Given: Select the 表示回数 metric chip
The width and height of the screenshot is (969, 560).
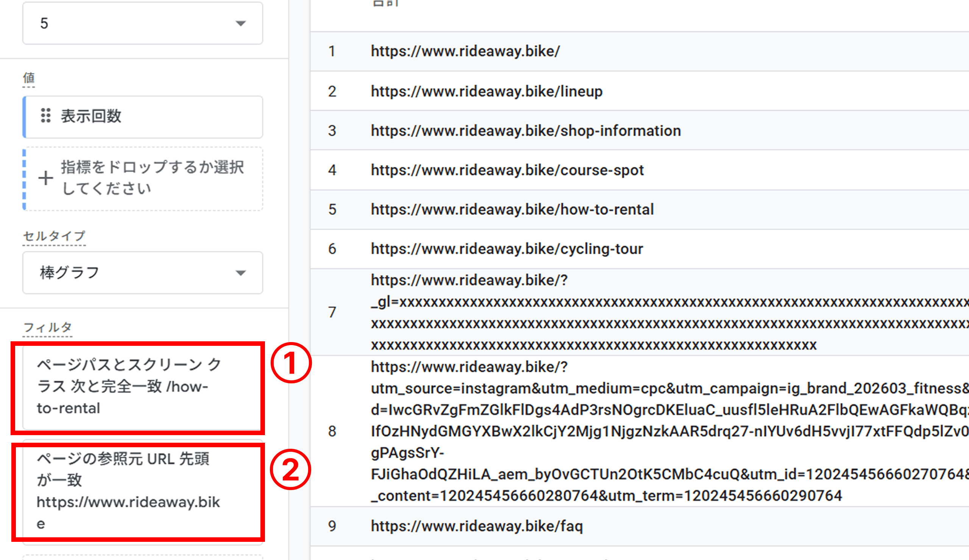Looking at the screenshot, I should pyautogui.click(x=143, y=117).
